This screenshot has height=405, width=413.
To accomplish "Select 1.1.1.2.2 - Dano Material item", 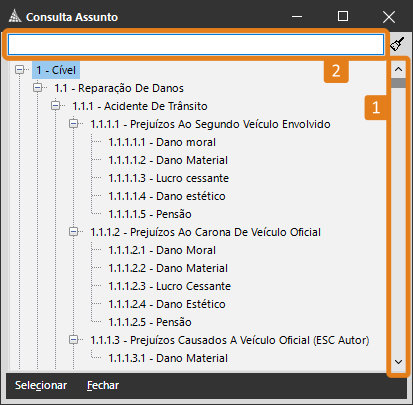I will coord(168,268).
